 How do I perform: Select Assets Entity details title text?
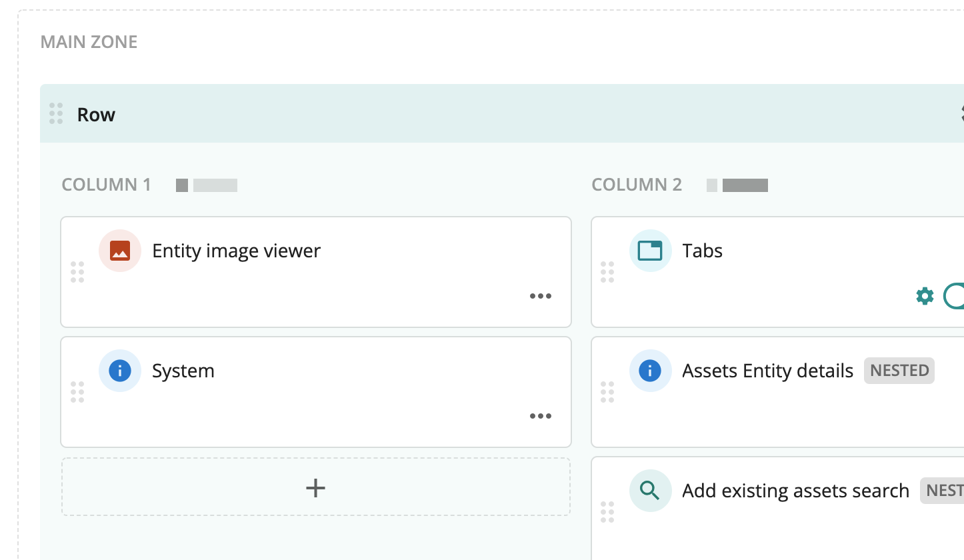768,371
